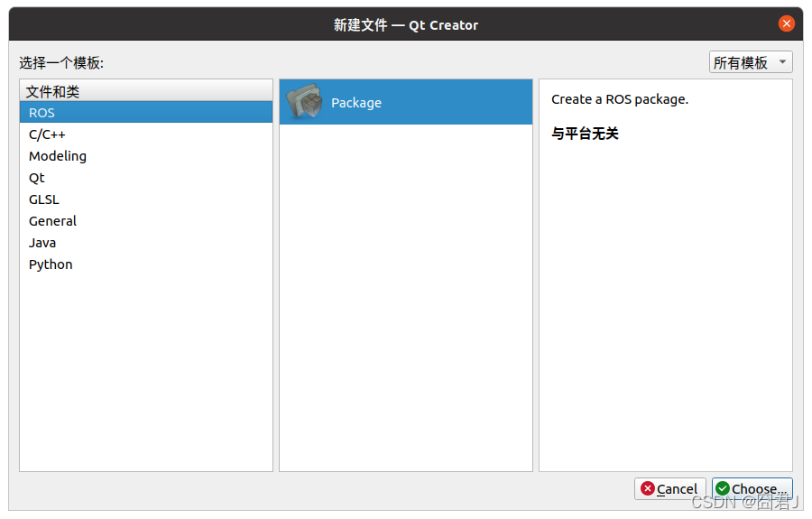The height and width of the screenshot is (519, 812).
Task: Click the arrow on the 所有模板 combo box
Action: [x=781, y=62]
